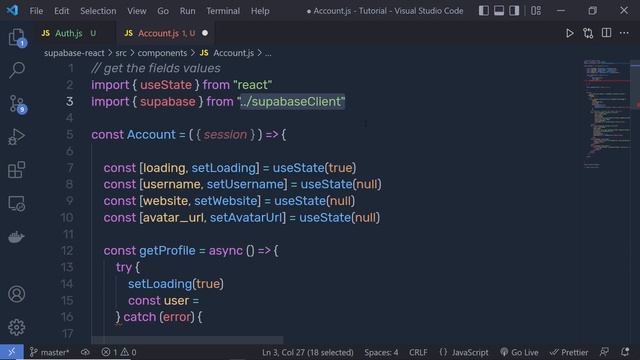The height and width of the screenshot is (360, 640).
Task: Open the File menu
Action: (36, 11)
